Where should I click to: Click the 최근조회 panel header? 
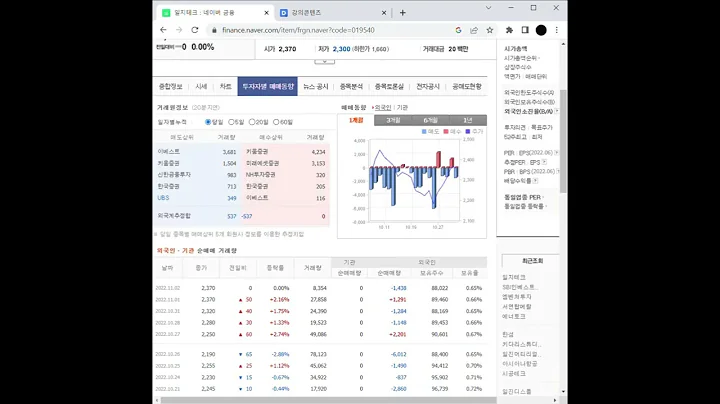[532, 261]
